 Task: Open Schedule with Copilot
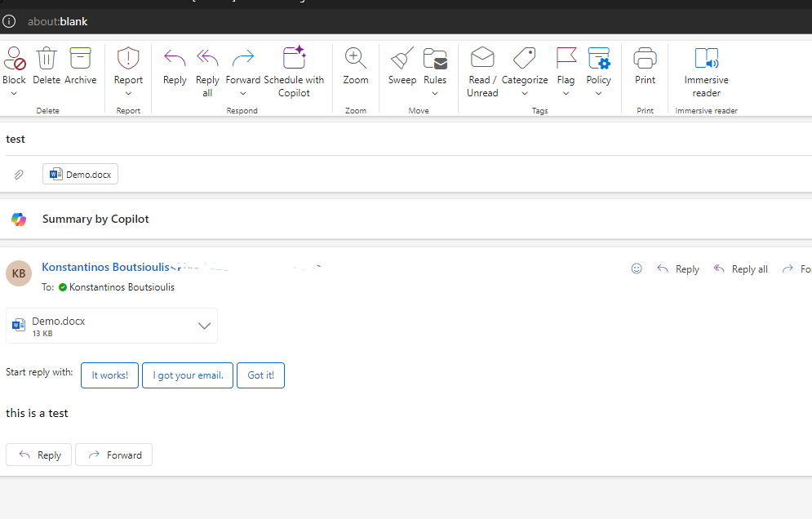tap(294, 73)
